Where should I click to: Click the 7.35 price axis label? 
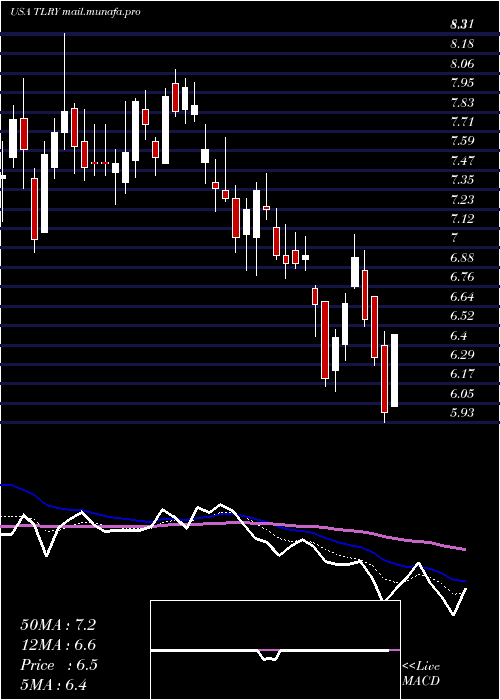pyautogui.click(x=462, y=180)
